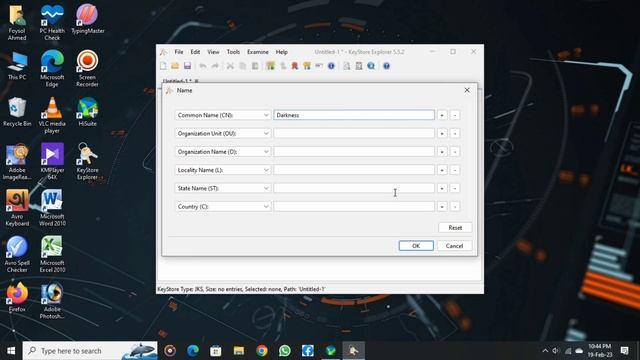Viewport: 640px width, 360px height.
Task: Cancel the Name dialog
Action: tap(454, 246)
